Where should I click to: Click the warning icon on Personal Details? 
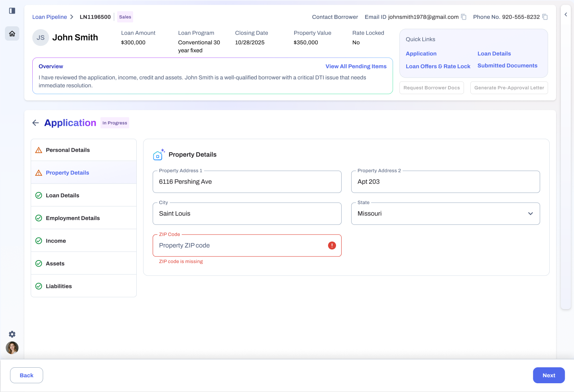pos(39,150)
